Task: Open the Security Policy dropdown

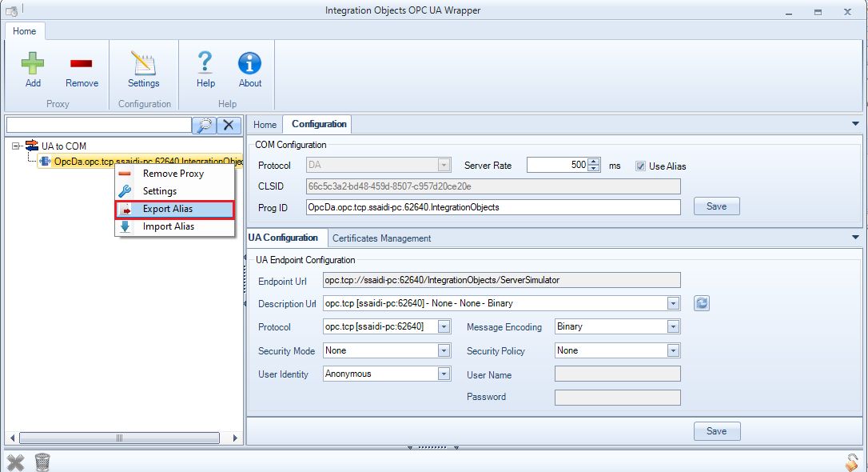Action: coord(673,350)
